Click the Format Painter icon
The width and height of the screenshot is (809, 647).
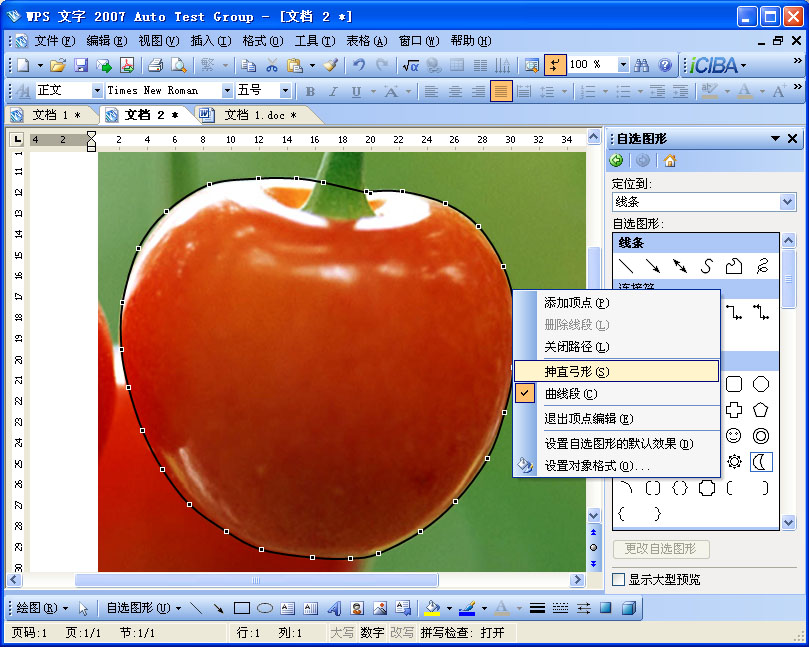point(330,67)
